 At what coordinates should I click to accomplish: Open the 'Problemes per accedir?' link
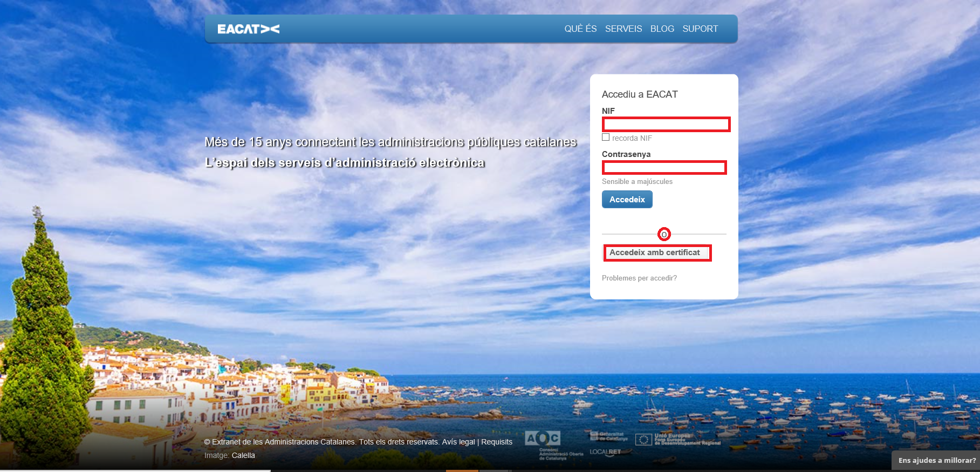pos(639,278)
